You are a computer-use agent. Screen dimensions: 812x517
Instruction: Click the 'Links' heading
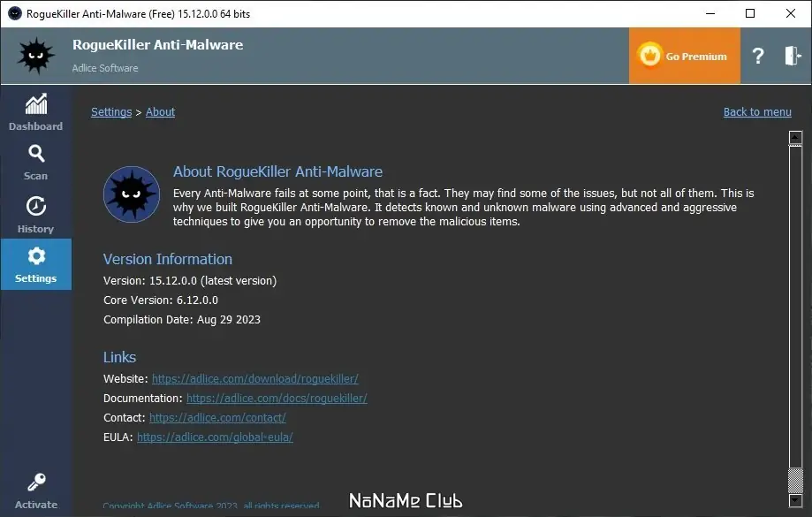point(119,357)
